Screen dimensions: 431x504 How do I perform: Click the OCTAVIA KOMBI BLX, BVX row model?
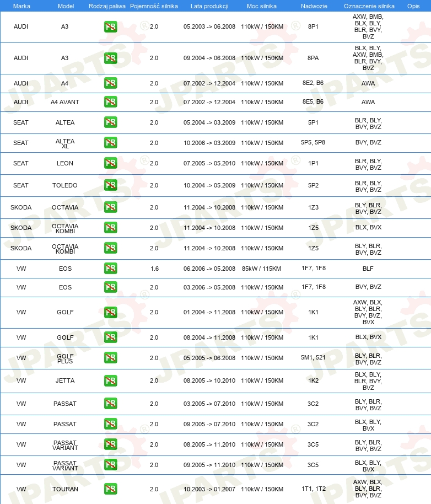[x=65, y=228]
